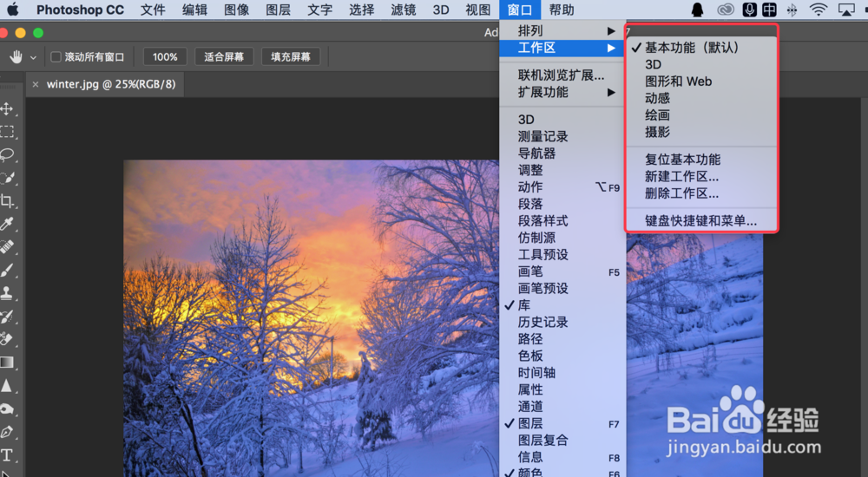868x477 pixels.
Task: Select the Brush tool
Action: pyautogui.click(x=7, y=270)
